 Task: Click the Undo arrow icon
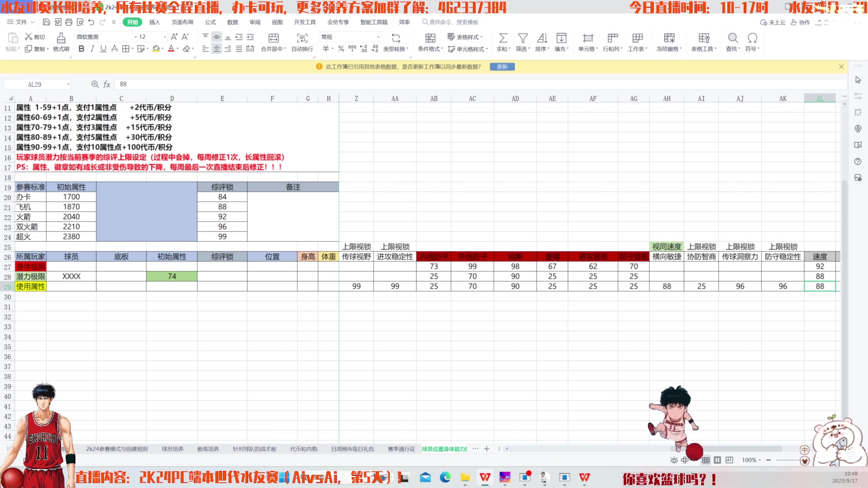[x=91, y=22]
